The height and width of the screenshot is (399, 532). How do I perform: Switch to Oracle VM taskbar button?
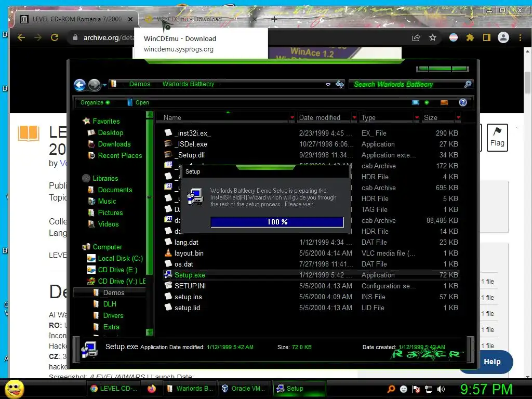click(x=244, y=389)
